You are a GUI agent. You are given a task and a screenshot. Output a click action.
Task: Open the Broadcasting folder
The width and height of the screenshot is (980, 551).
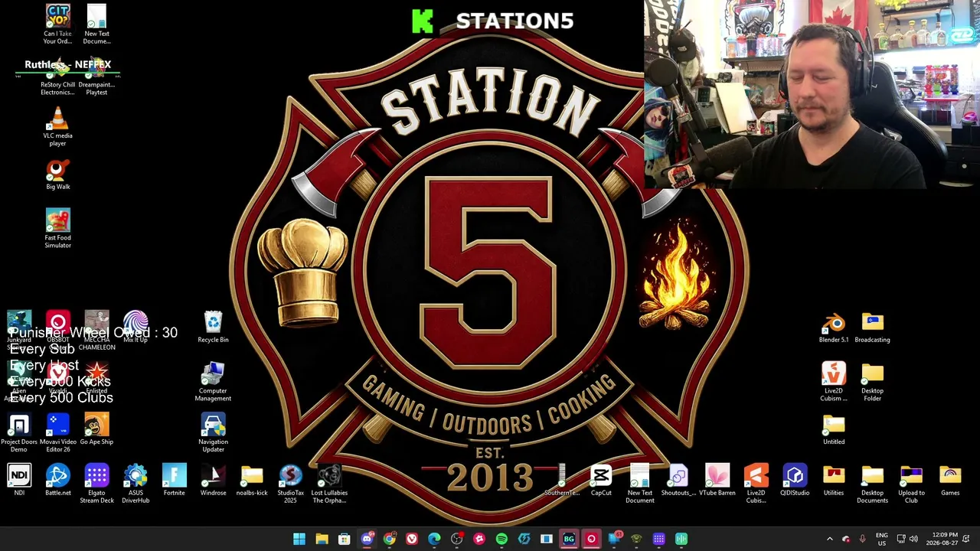pos(872,327)
